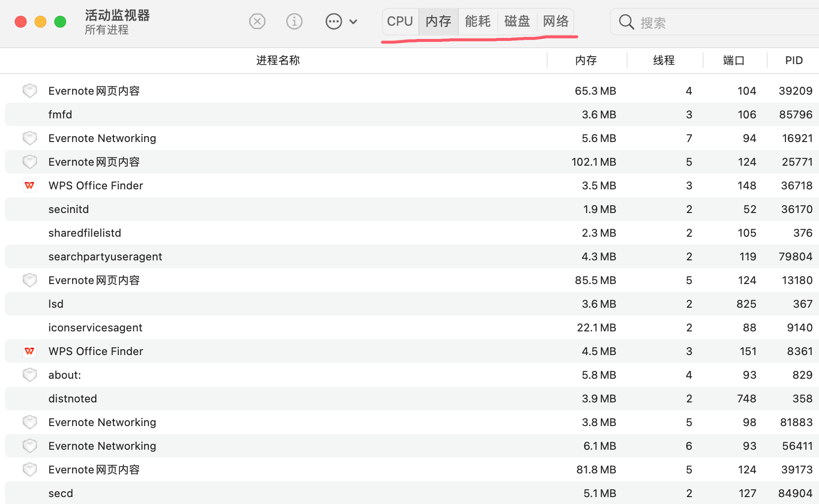Image resolution: width=819 pixels, height=504 pixels.
Task: Go to the 网络 tab
Action: click(556, 21)
